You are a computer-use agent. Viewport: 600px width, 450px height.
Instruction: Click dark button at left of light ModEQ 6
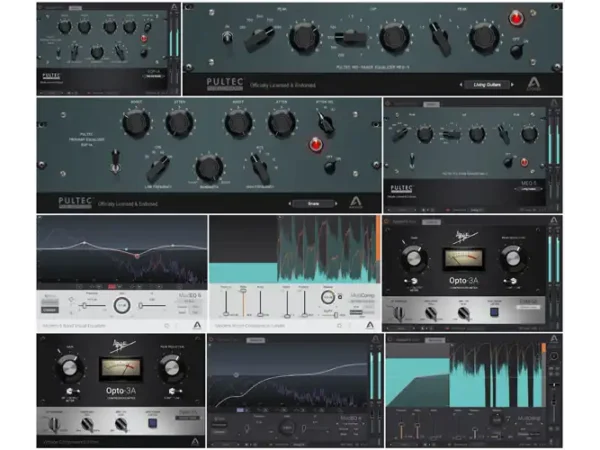point(50,310)
